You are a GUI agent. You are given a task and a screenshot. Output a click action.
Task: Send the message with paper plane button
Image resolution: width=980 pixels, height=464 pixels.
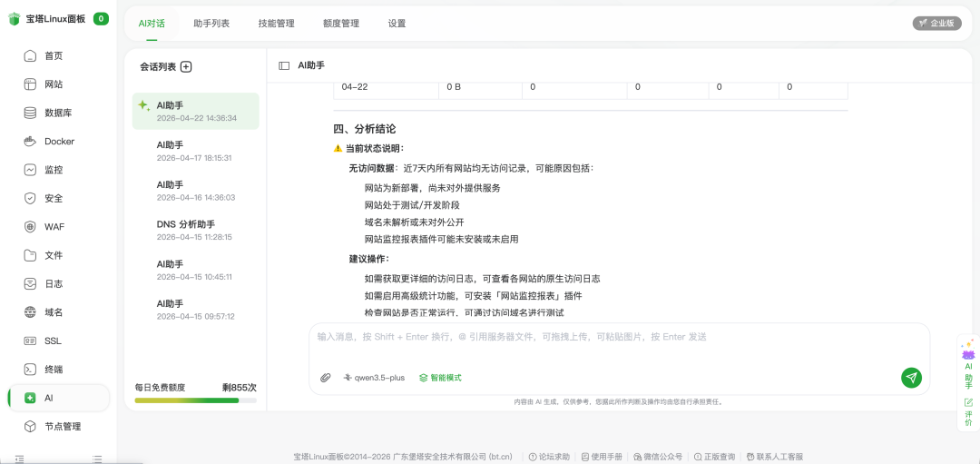pyautogui.click(x=911, y=378)
